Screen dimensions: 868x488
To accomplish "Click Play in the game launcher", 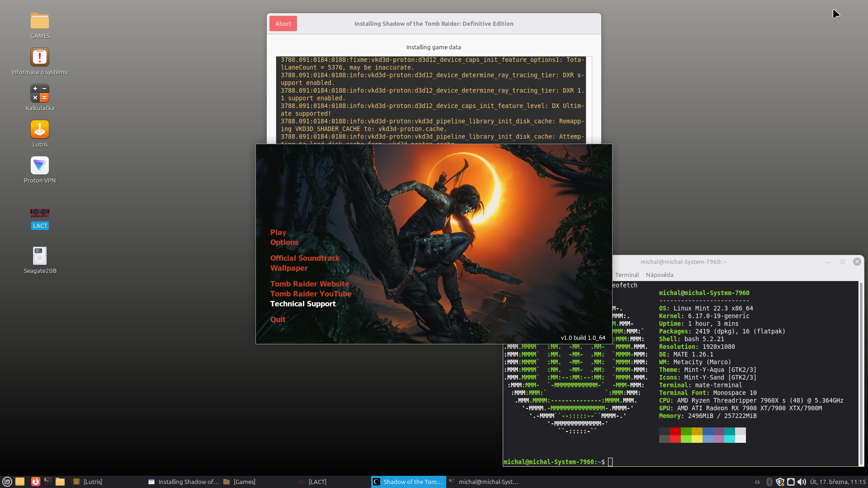I will [x=278, y=232].
